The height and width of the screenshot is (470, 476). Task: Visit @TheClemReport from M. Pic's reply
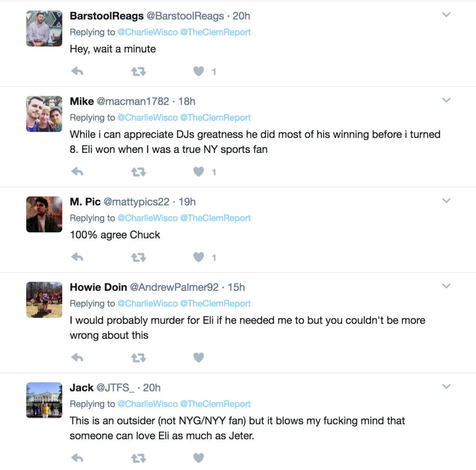pyautogui.click(x=216, y=218)
